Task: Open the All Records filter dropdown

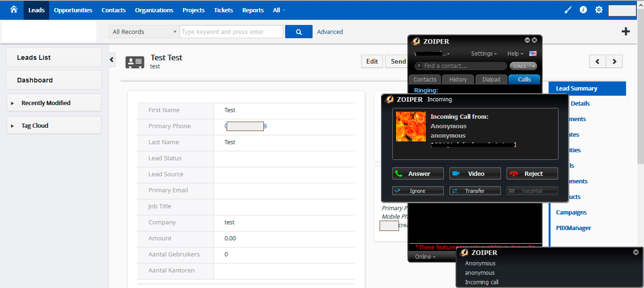Action: tap(143, 31)
